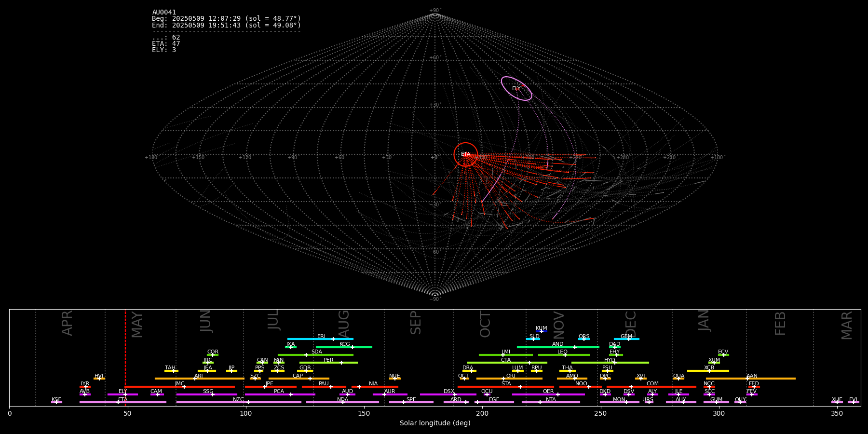Select the QUA shower bar label
Screen dimensions: 868x434
click(x=679, y=376)
